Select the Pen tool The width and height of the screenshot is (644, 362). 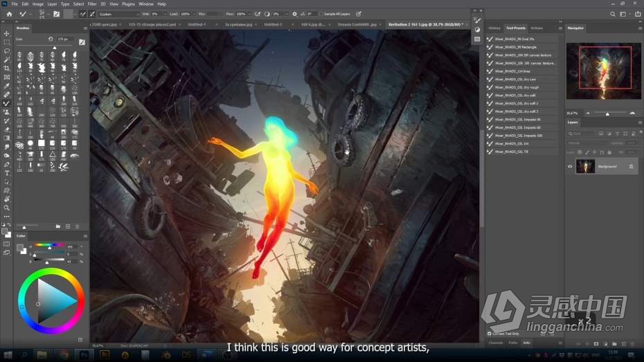pyautogui.click(x=6, y=164)
